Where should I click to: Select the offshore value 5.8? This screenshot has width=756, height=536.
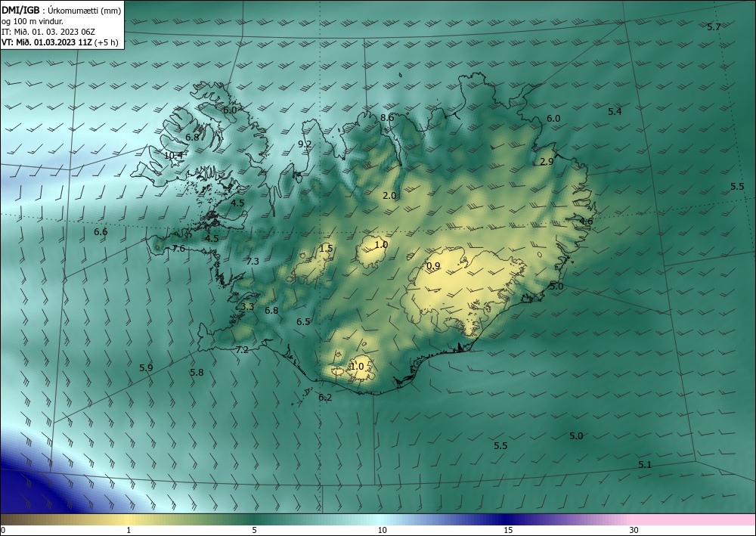point(197,372)
